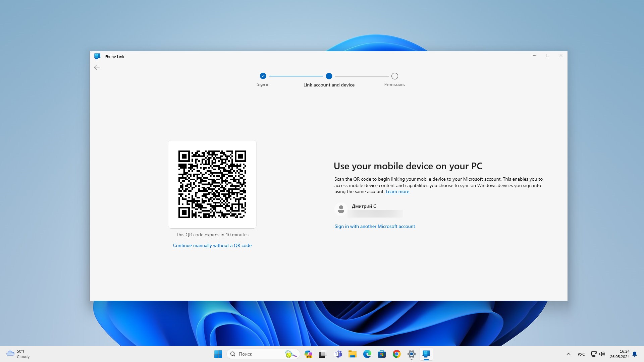Click the completed Sign in step indicator
Viewport: 644px width, 362px height.
263,75
